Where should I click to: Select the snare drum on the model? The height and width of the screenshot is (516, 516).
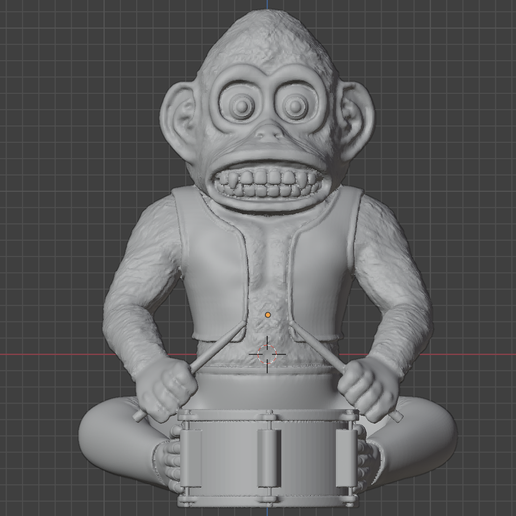coord(268,458)
